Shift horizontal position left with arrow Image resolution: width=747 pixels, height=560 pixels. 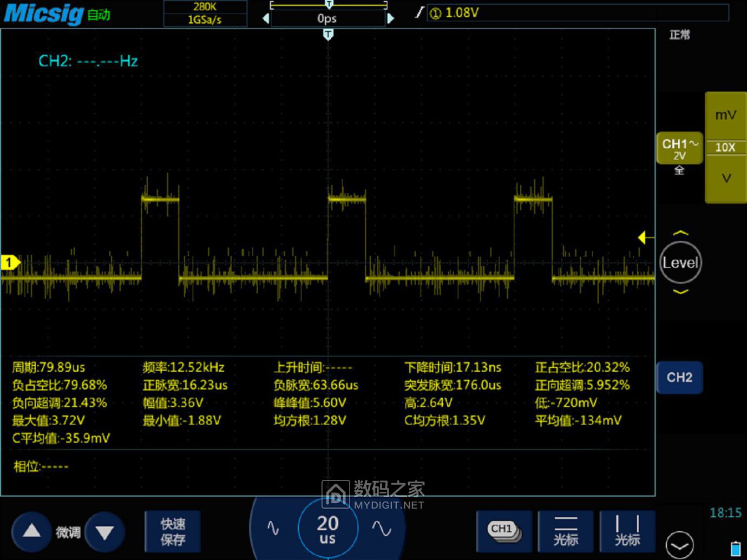[x=265, y=18]
